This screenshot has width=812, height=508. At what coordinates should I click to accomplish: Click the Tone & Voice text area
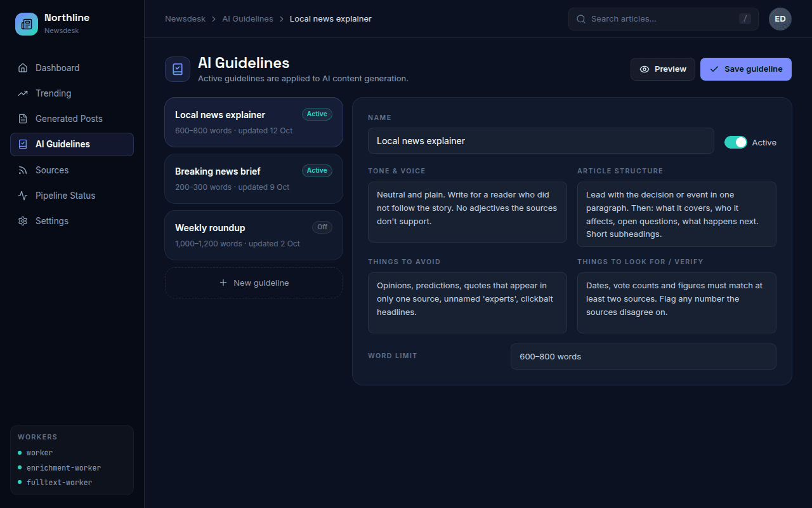pyautogui.click(x=468, y=212)
